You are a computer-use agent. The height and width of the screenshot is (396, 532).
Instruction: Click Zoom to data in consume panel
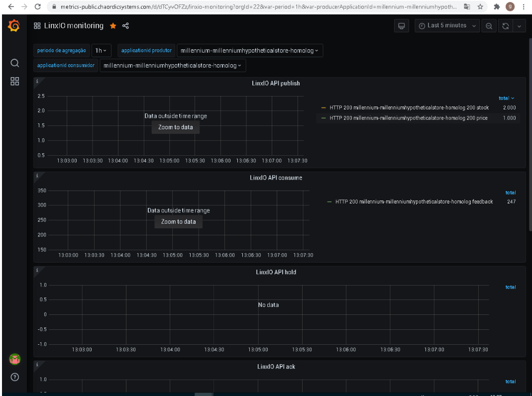pyautogui.click(x=179, y=222)
